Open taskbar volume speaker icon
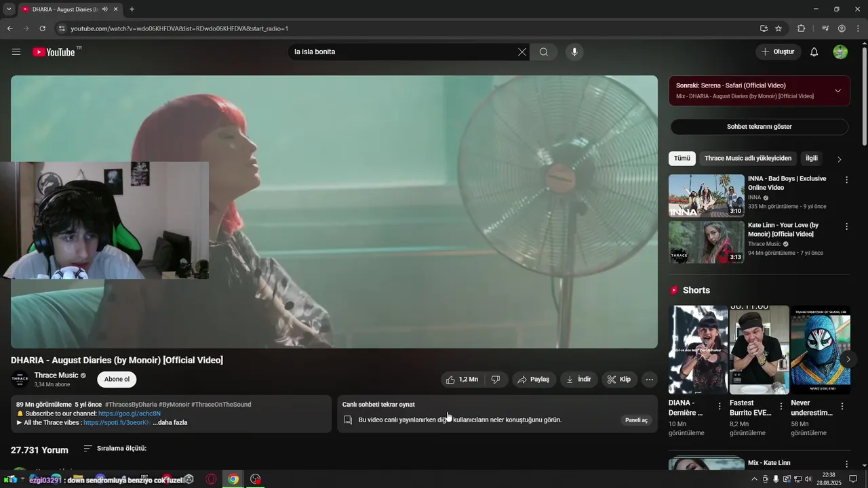 (808, 479)
